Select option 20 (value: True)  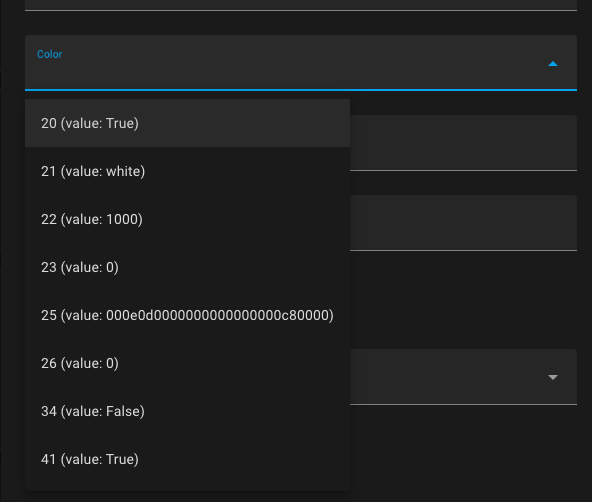click(187, 123)
